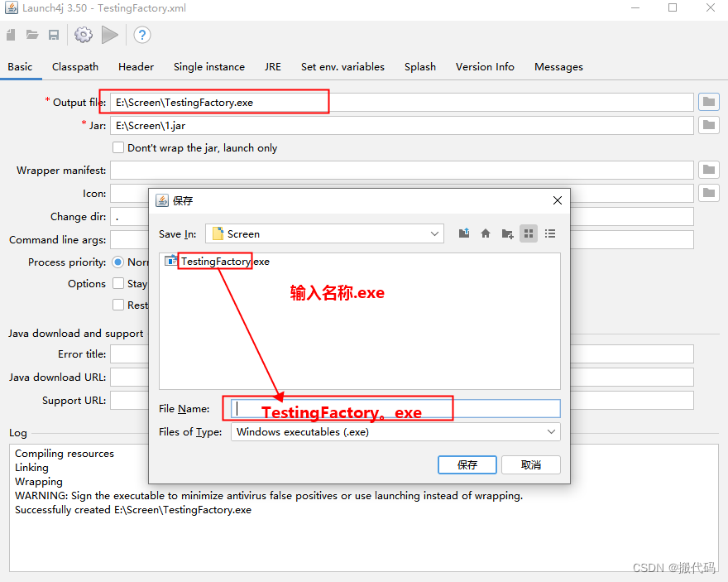Screen dimensions: 728x582
Task: Open About via the question mark icon
Action: 142,35
